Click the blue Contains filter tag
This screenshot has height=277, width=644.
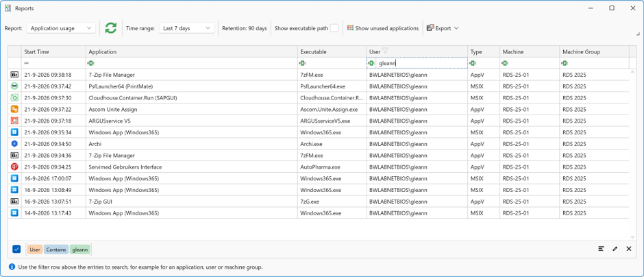tap(56, 250)
